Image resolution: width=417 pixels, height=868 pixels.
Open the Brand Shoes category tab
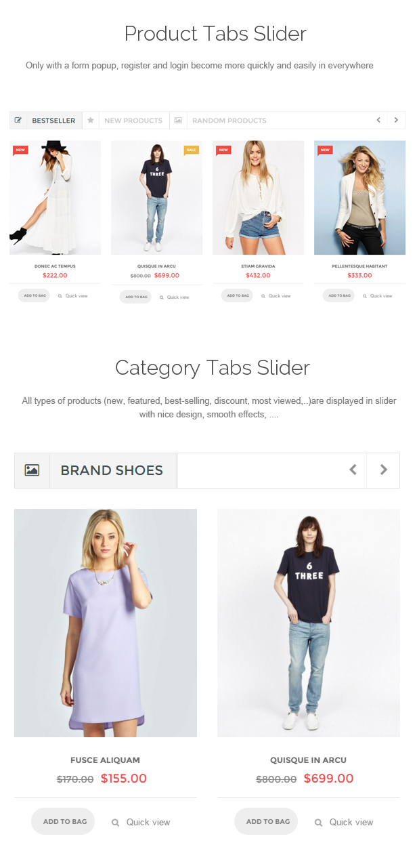coord(112,470)
